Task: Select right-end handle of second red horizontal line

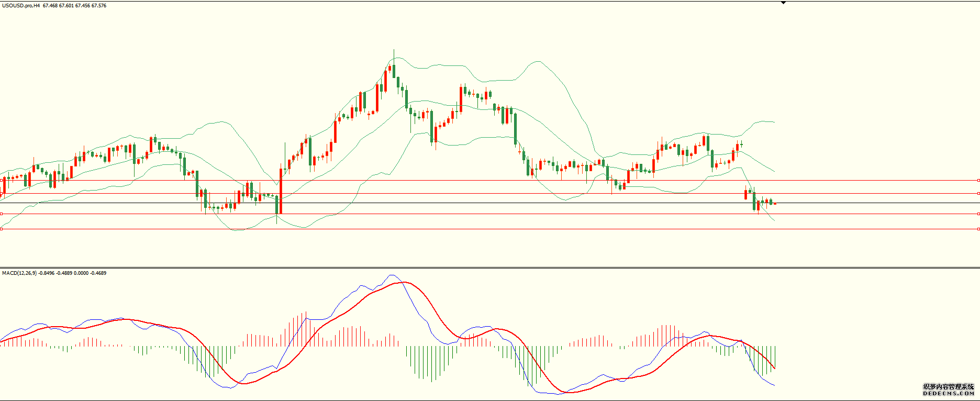Action: point(978,193)
